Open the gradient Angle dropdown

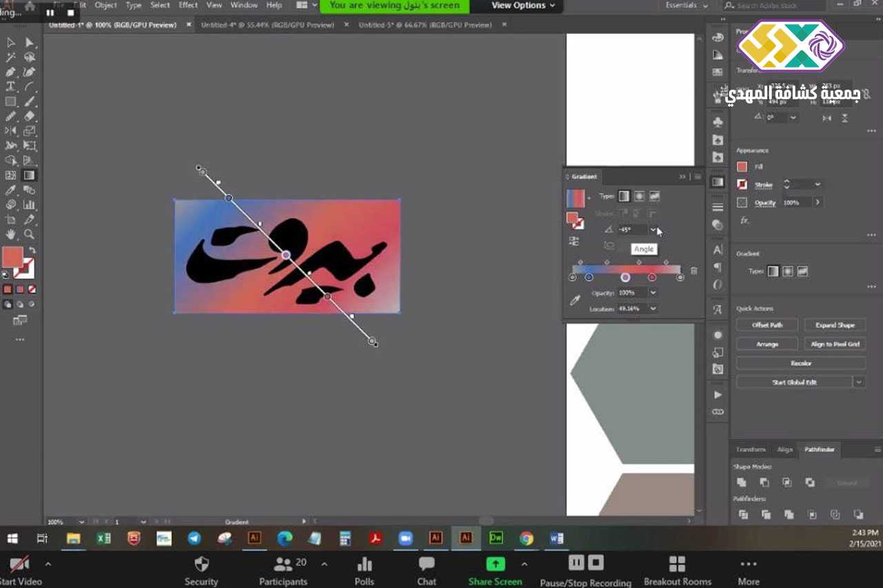coord(653,230)
